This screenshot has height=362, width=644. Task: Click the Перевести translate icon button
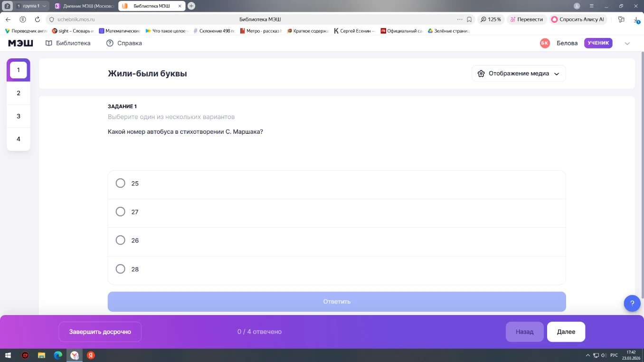[526, 19]
